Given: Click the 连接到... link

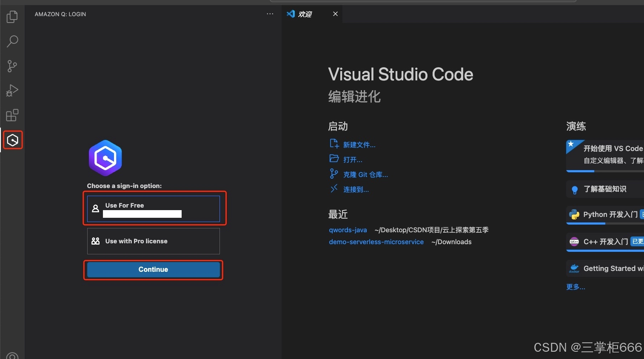Looking at the screenshot, I should click(x=356, y=190).
